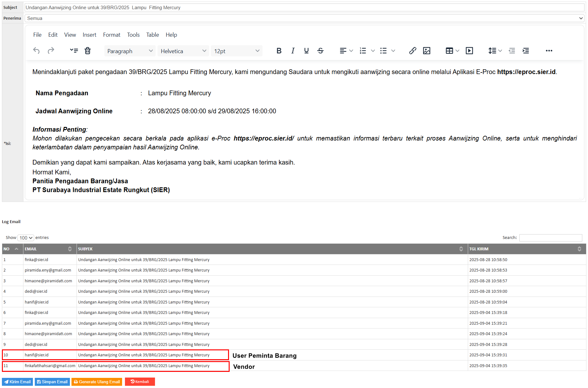
Task: Apply italic formatting
Action: point(293,51)
